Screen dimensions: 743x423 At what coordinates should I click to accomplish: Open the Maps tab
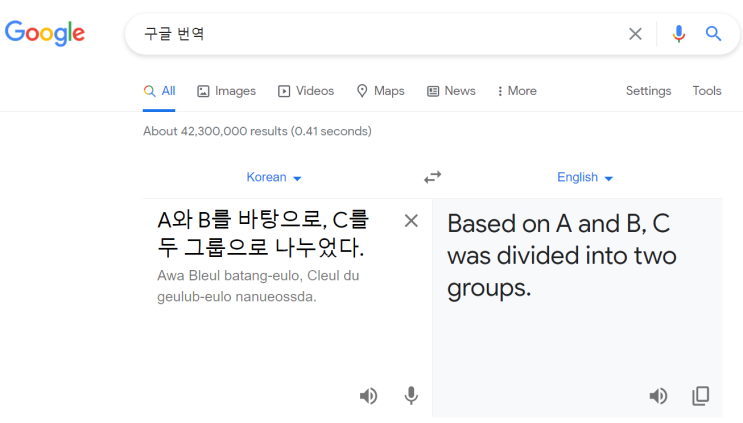(381, 91)
